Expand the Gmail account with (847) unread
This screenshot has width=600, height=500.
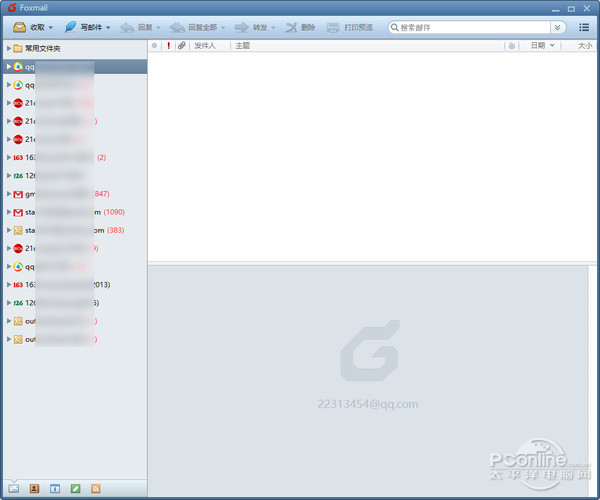point(8,194)
